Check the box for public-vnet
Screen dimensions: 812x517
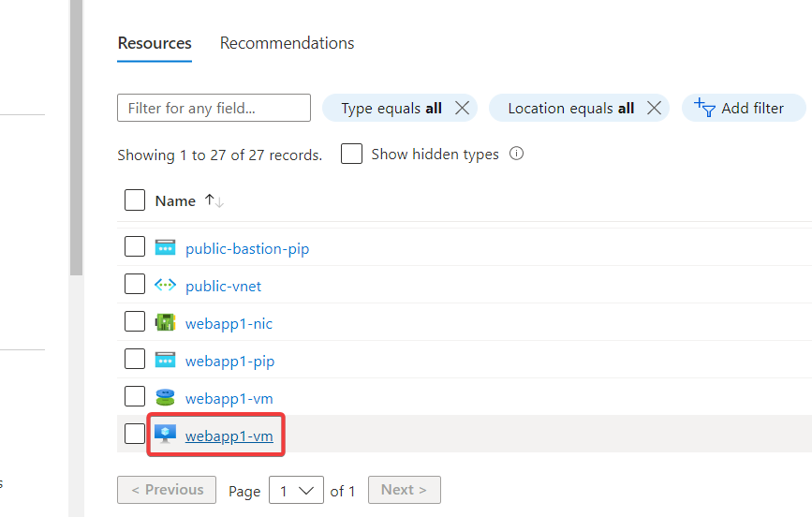coord(135,286)
